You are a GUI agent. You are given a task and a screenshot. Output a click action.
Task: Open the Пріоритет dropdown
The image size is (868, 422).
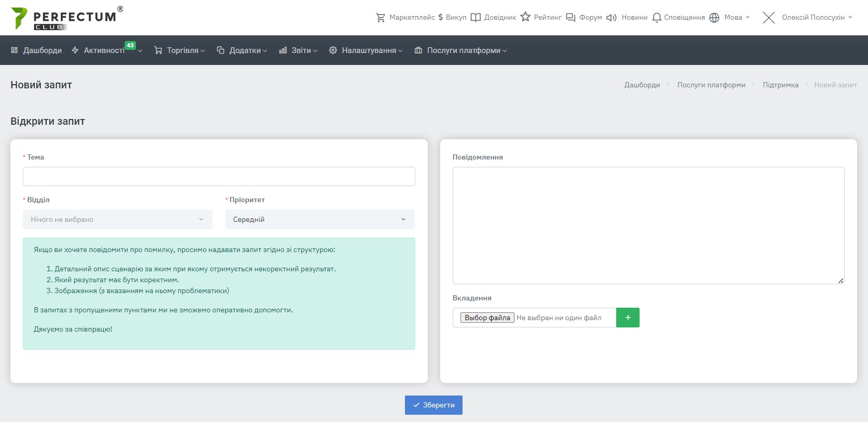(x=320, y=219)
